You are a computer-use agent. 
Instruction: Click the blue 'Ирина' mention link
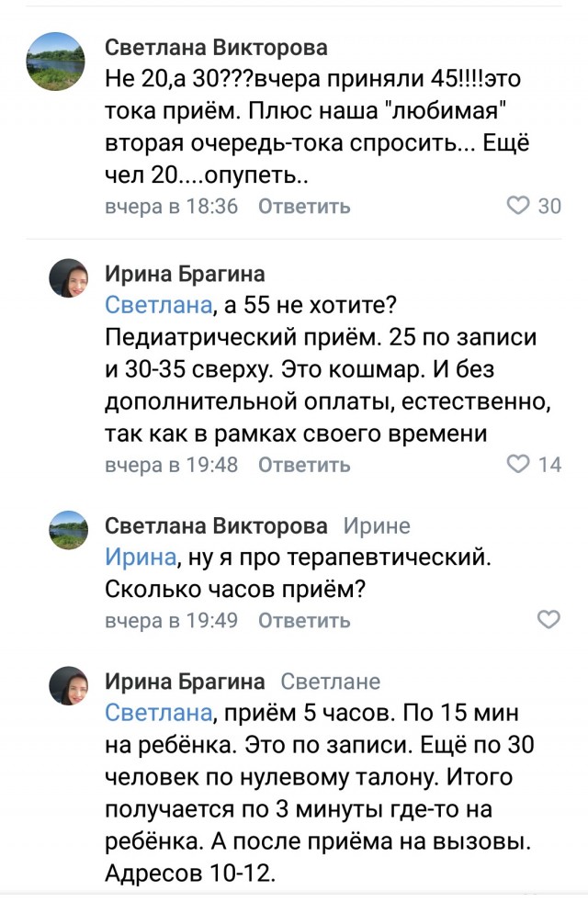click(x=139, y=557)
